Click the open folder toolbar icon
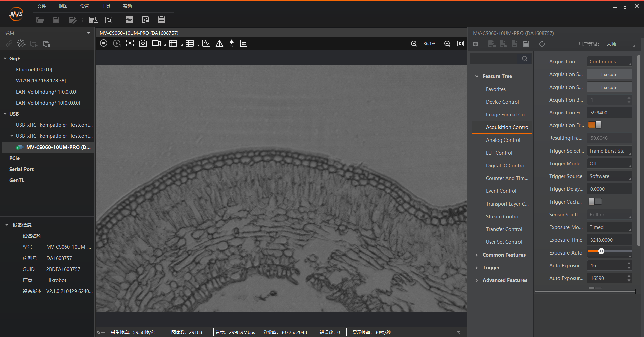644x337 pixels. tap(40, 20)
